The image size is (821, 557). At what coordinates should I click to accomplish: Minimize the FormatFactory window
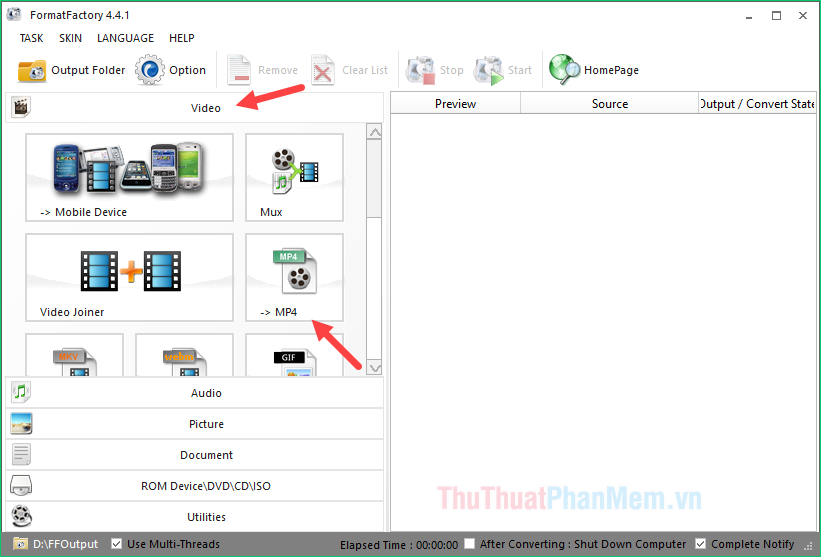pos(749,16)
